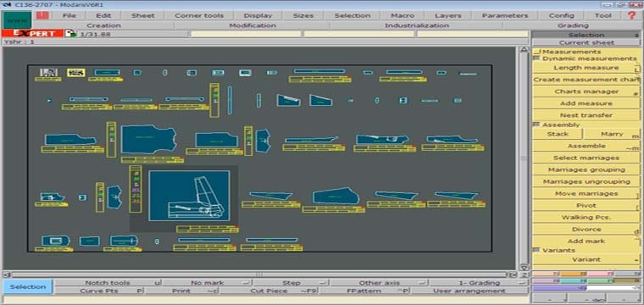Click the Z zoom icon below canvas

click(525, 274)
